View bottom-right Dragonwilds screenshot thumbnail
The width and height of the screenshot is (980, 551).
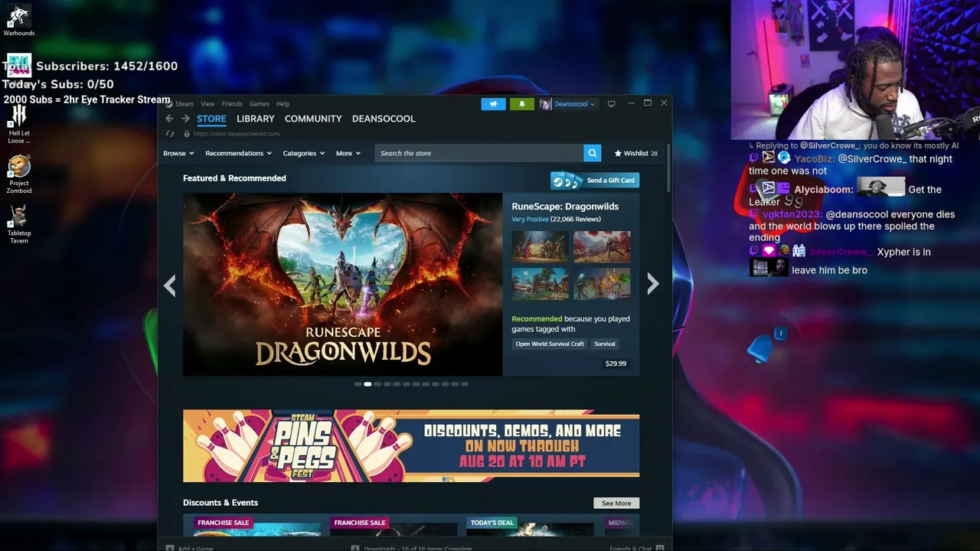[x=602, y=284]
